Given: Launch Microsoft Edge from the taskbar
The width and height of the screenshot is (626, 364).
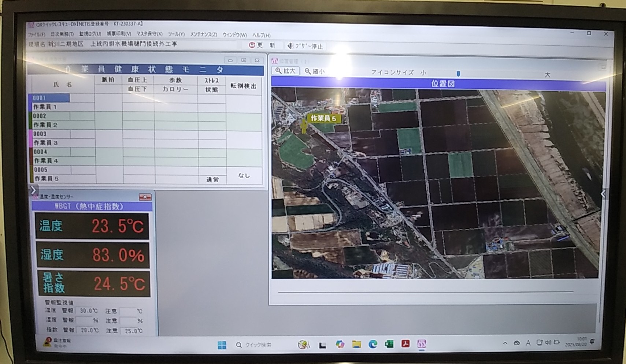Looking at the screenshot, I should tap(373, 344).
